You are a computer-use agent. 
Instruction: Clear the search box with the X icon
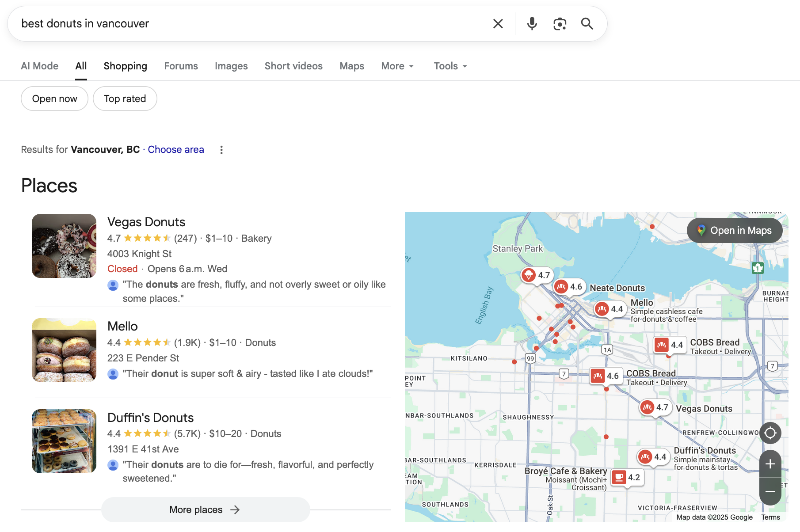(498, 24)
